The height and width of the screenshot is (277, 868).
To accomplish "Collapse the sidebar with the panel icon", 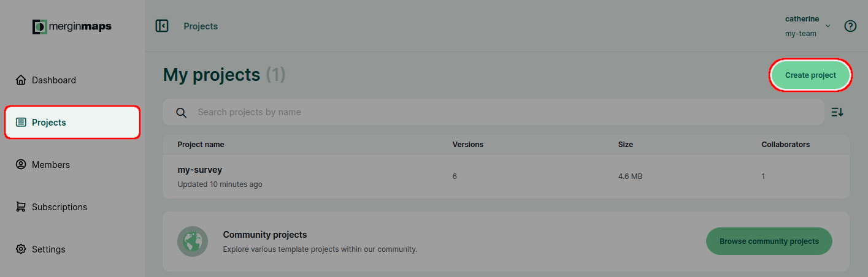I will (x=162, y=26).
